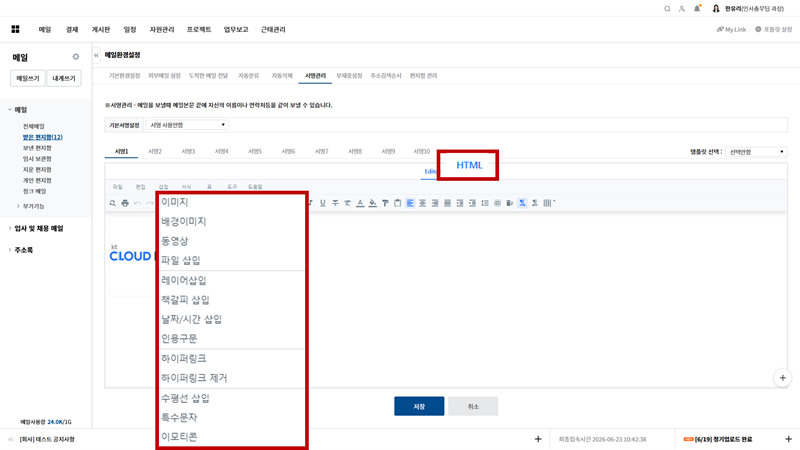Open the 부재중설정 settings tab

point(349,76)
